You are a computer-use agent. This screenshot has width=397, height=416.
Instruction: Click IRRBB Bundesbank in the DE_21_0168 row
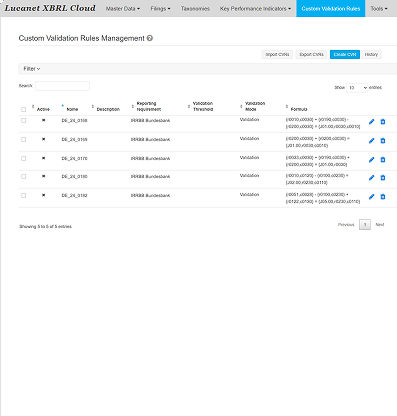(x=150, y=120)
